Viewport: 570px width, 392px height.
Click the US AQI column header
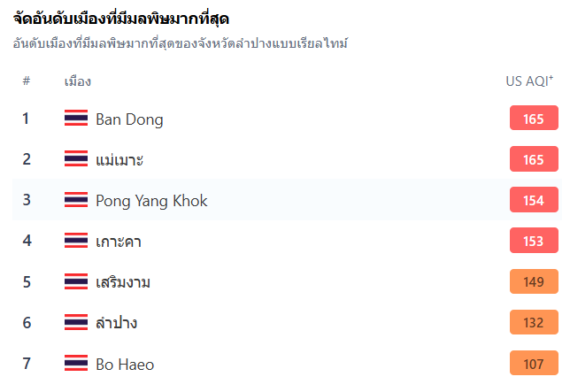point(529,81)
